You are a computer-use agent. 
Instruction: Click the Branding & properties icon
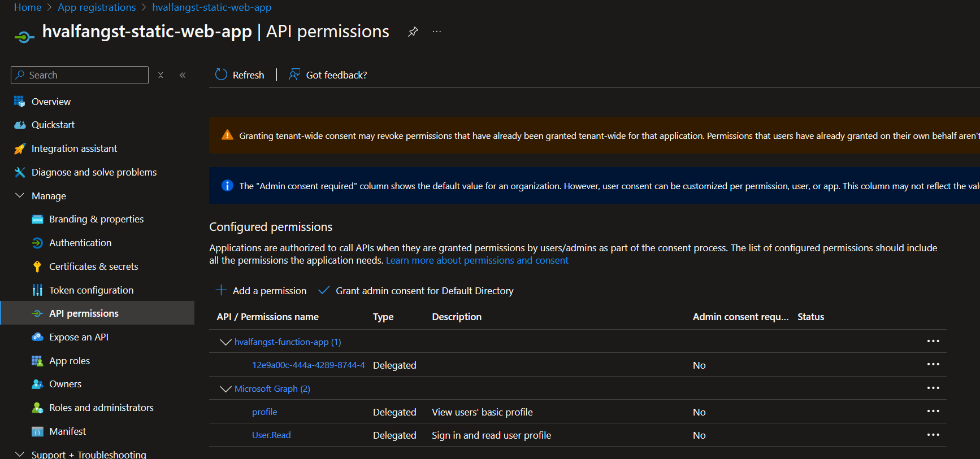(x=37, y=219)
